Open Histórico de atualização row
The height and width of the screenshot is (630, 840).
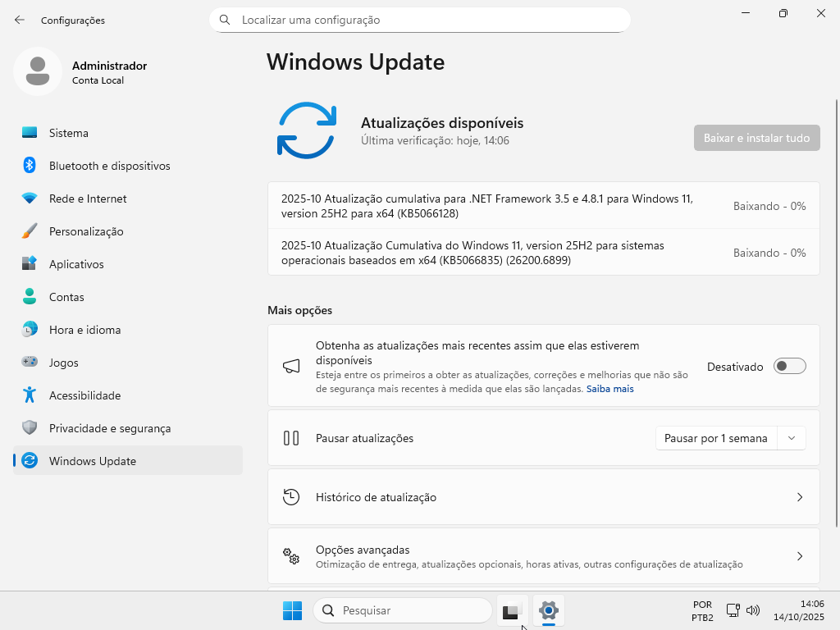click(x=544, y=497)
